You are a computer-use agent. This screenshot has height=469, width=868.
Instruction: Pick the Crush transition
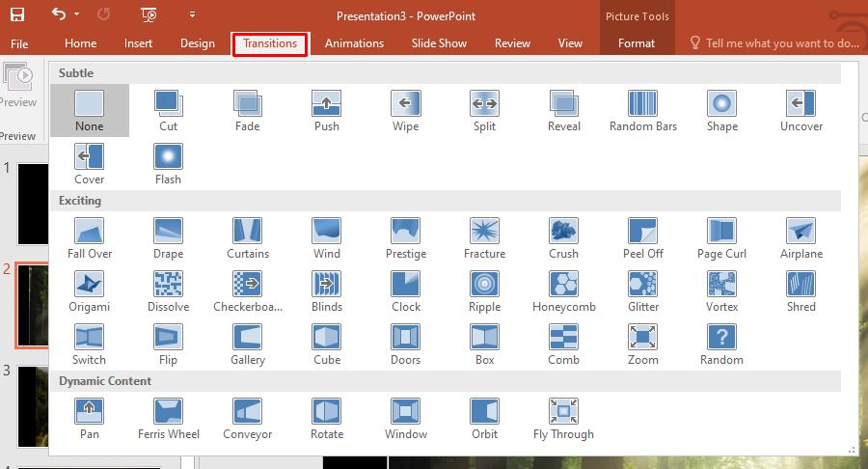tap(563, 238)
